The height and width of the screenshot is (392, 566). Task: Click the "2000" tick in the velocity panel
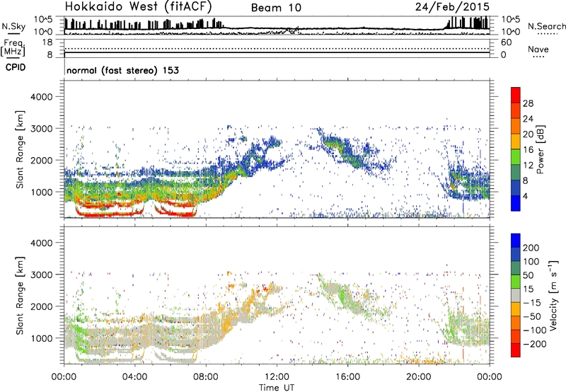click(x=41, y=306)
